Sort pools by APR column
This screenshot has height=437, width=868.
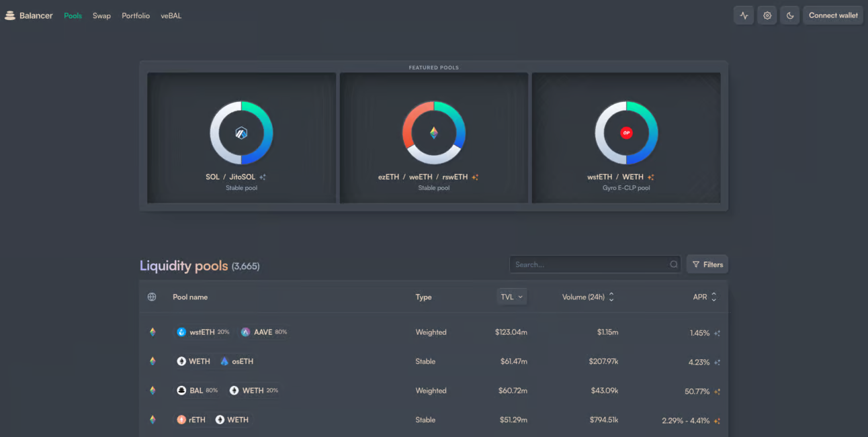pos(705,297)
